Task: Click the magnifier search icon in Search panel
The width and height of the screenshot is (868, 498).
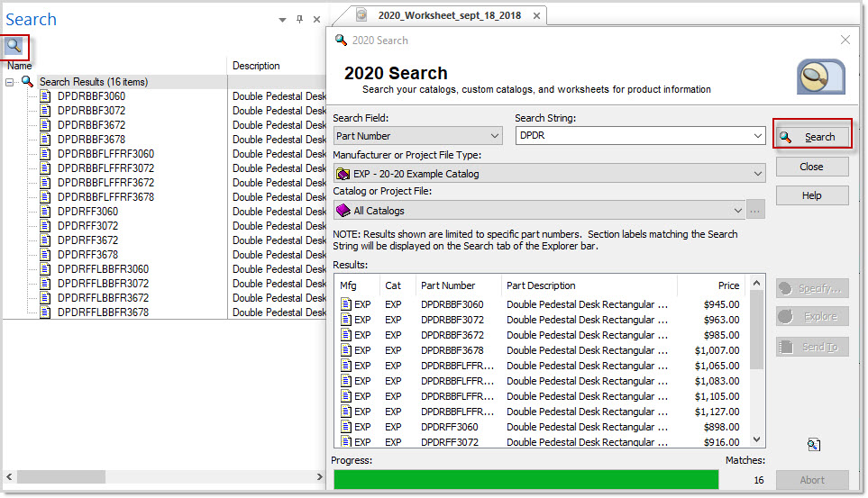Action: 14,46
